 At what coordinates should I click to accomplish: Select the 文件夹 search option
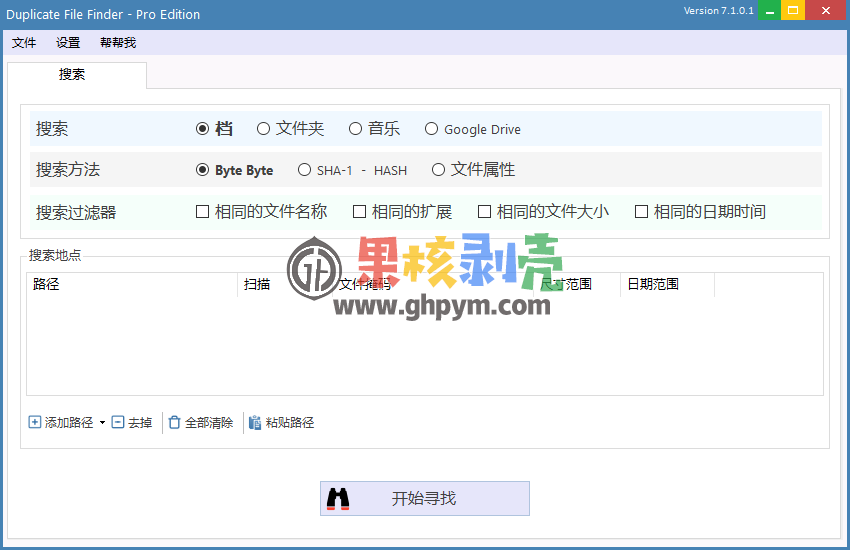pyautogui.click(x=263, y=129)
